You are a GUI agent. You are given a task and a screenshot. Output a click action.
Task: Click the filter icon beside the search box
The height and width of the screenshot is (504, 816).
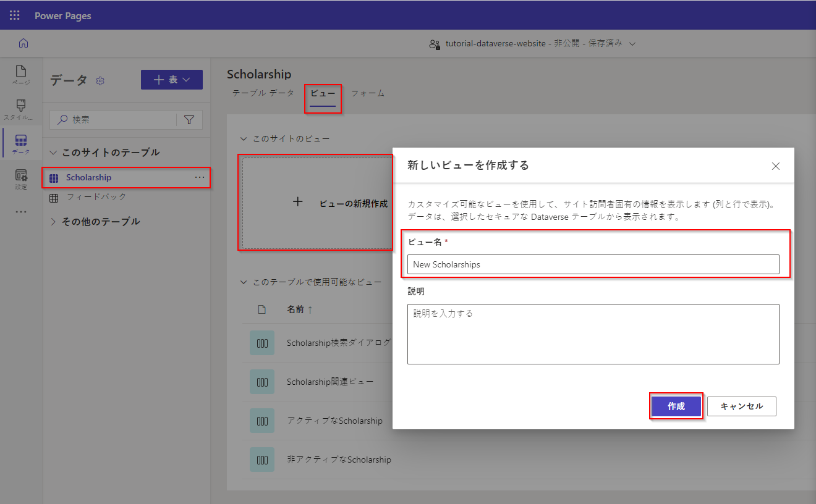[189, 119]
